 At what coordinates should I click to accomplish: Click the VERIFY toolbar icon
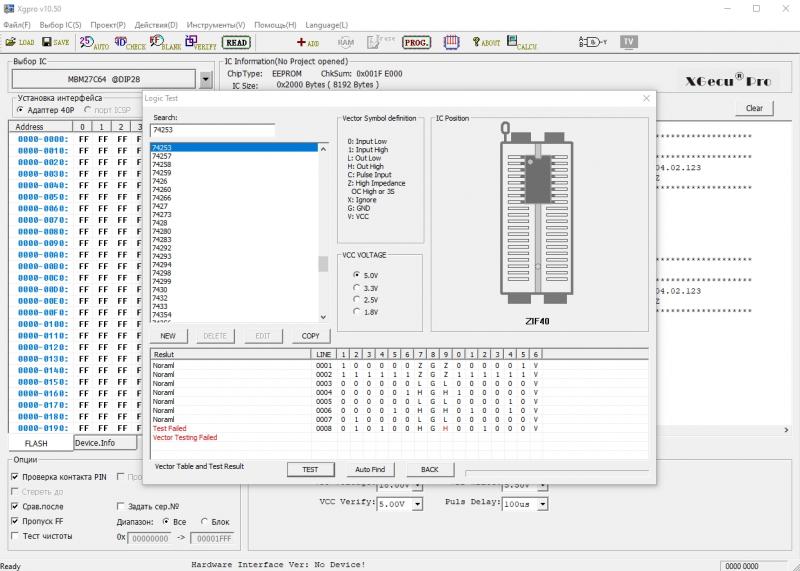(x=200, y=43)
